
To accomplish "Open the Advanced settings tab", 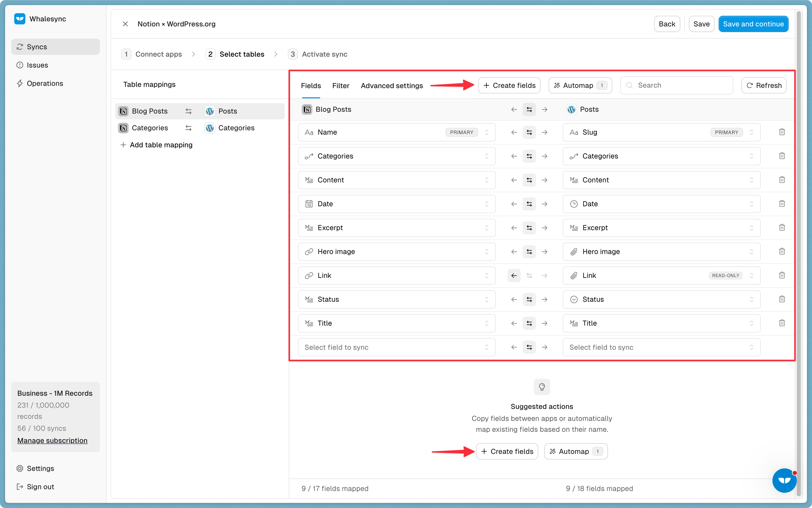I will click(x=392, y=86).
